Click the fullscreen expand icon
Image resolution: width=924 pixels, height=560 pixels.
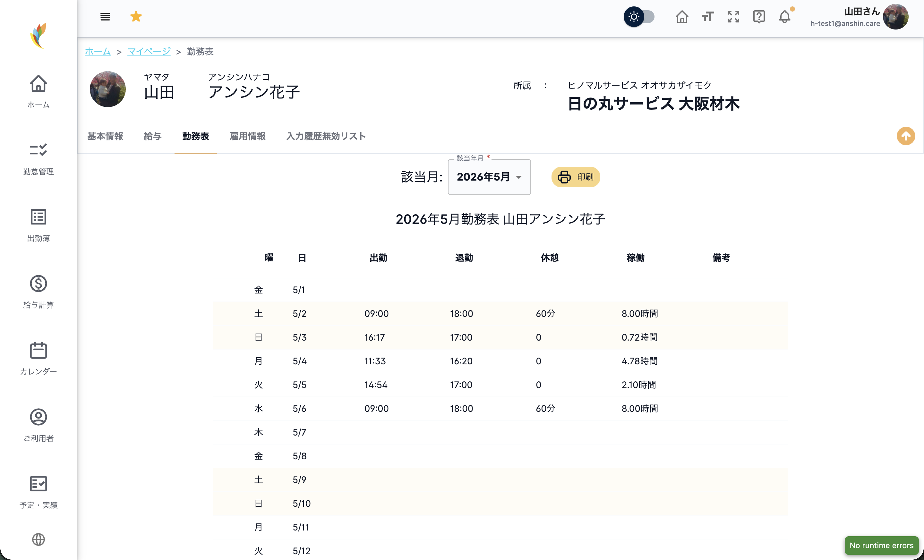[733, 17]
